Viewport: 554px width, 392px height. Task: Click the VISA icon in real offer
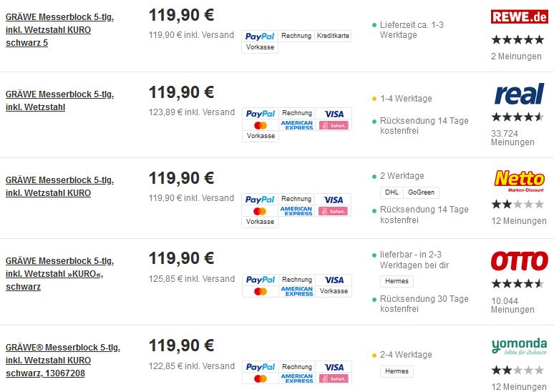[x=334, y=114]
